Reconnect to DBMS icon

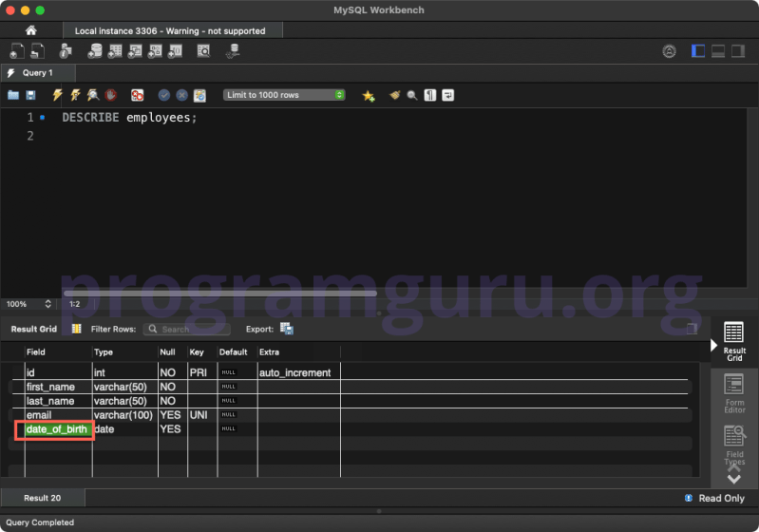pyautogui.click(x=234, y=51)
